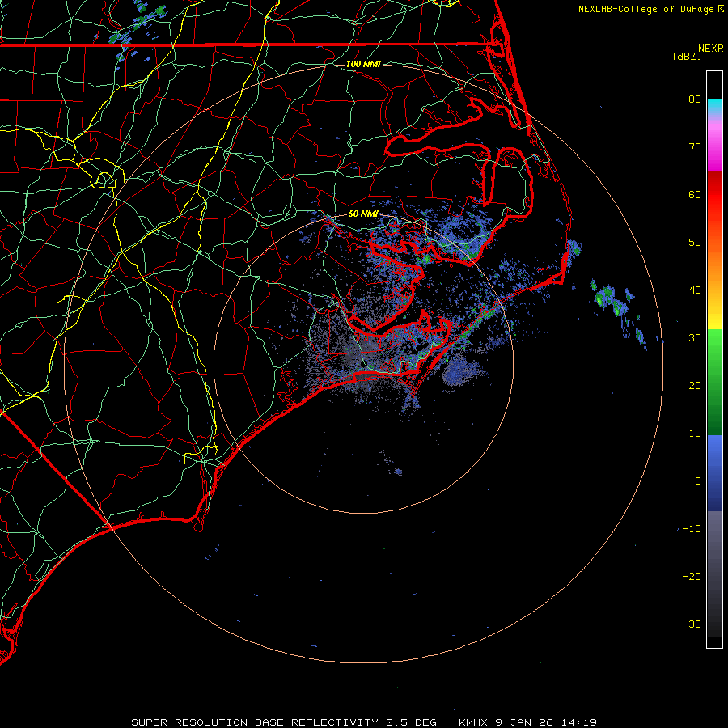This screenshot has width=728, height=728.
Task: Click the 20 value on the dBZ scale
Action: (695, 386)
